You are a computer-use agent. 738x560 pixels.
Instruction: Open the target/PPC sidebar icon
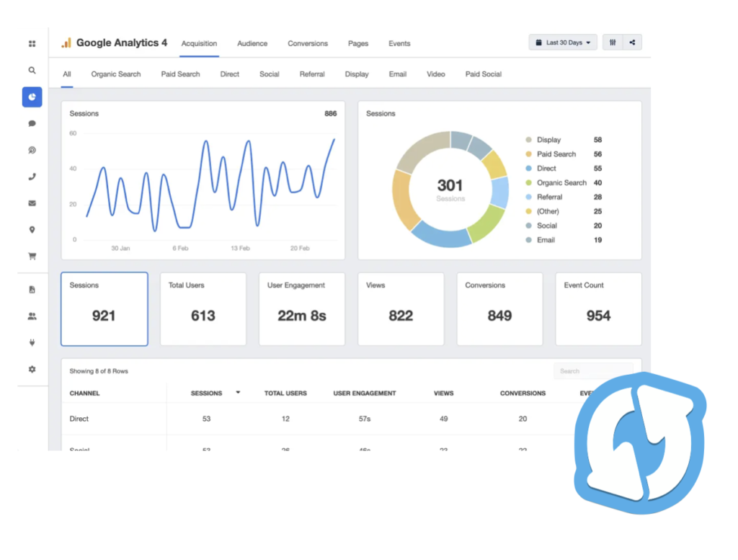(32, 150)
